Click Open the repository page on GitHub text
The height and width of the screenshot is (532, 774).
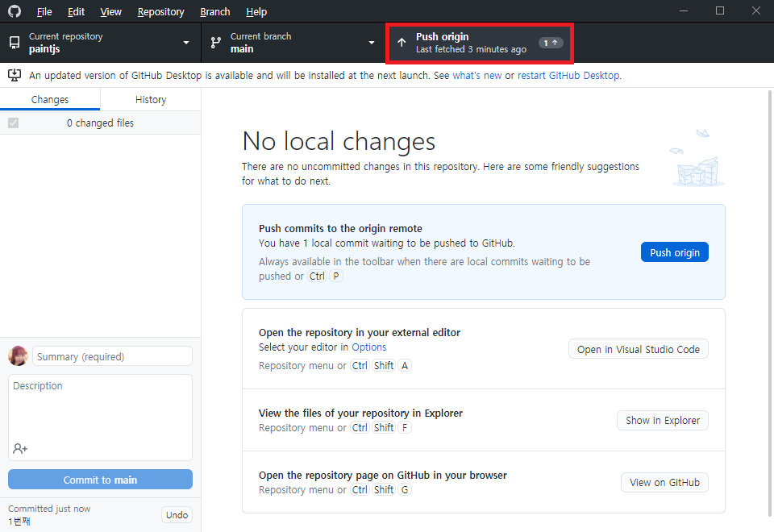click(x=382, y=476)
